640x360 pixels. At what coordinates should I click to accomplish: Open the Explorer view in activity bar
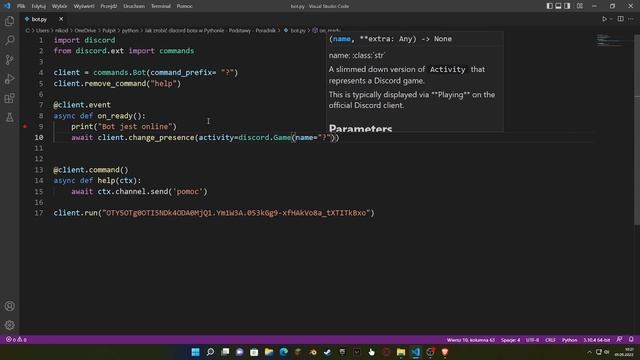[9, 21]
